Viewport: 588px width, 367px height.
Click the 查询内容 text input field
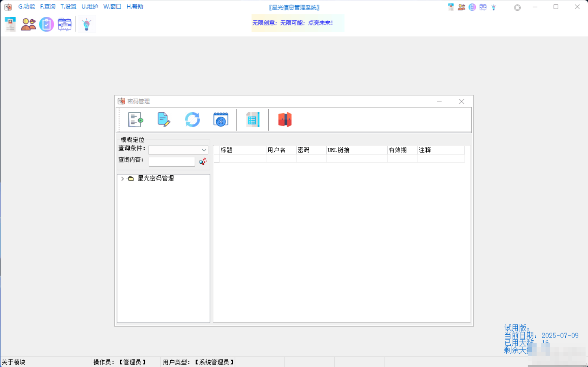[172, 162]
